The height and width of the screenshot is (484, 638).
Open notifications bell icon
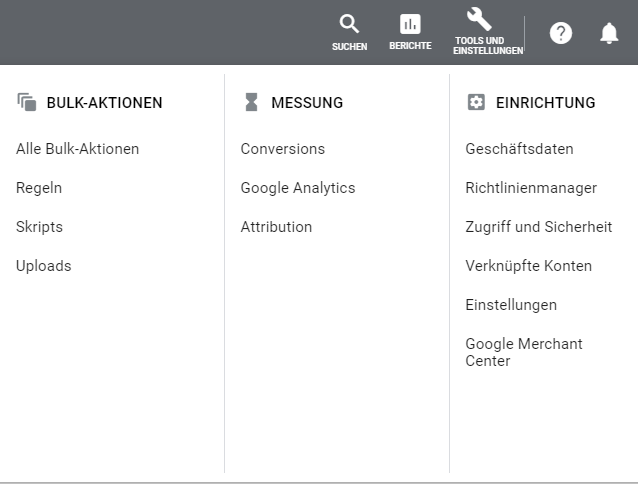609,33
